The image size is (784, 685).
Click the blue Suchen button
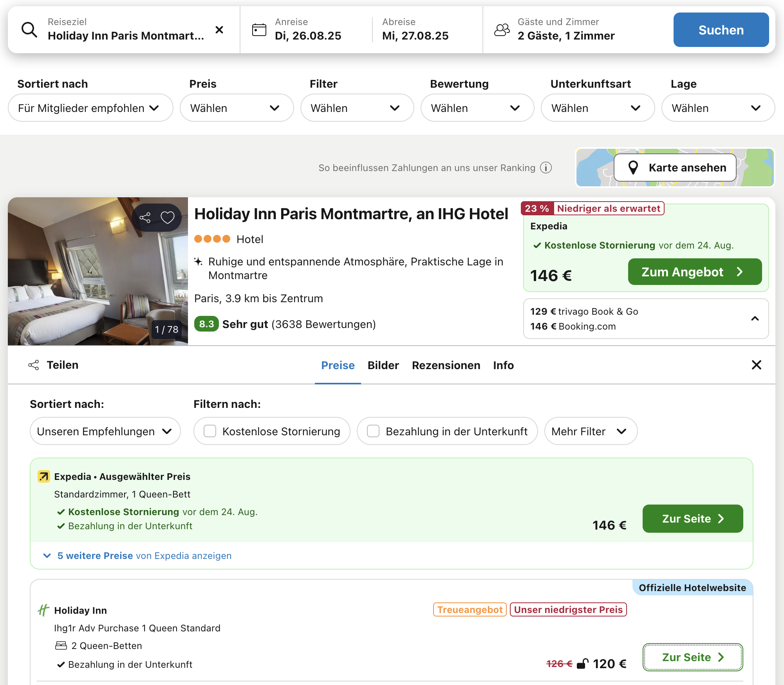(x=721, y=30)
